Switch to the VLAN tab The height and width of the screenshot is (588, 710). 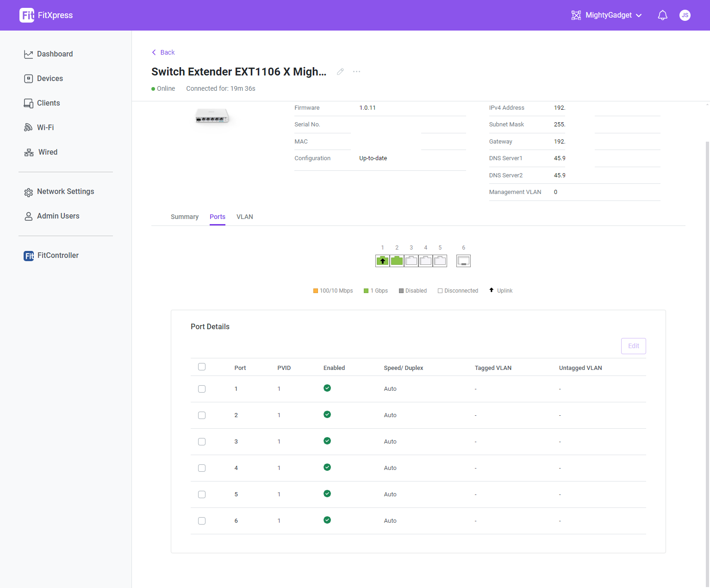[244, 217]
